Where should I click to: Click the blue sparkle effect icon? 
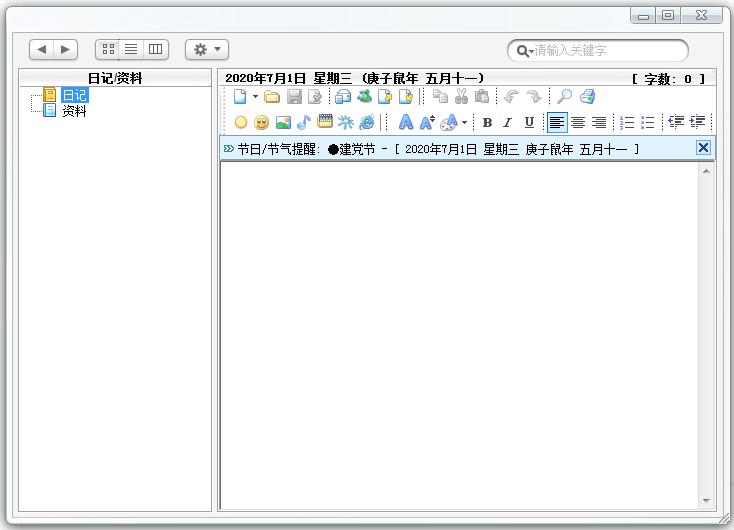[x=345, y=123]
